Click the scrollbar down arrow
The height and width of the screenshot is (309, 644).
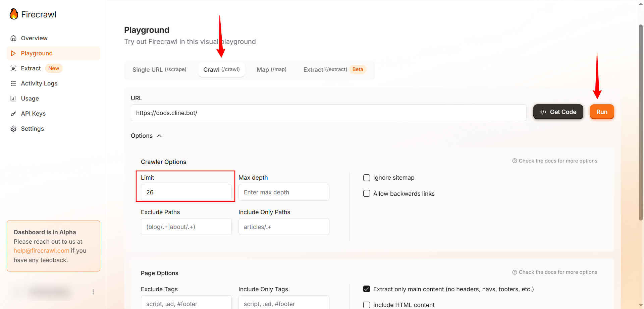tap(641, 305)
